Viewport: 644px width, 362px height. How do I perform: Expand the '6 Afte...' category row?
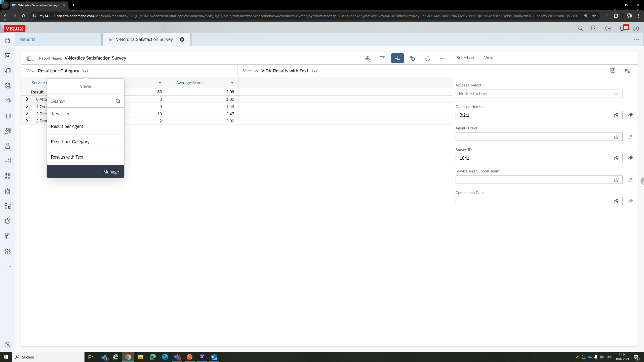(x=27, y=99)
